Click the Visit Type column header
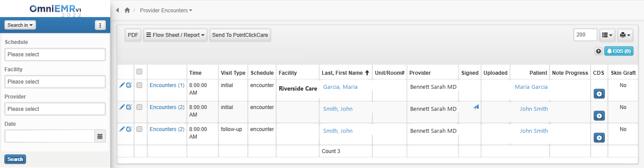Viewport: 644px width, 168px height. click(x=233, y=73)
